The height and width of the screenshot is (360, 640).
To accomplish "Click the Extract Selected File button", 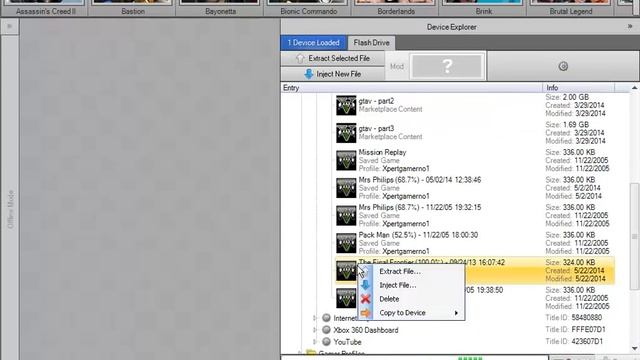I will point(333,58).
